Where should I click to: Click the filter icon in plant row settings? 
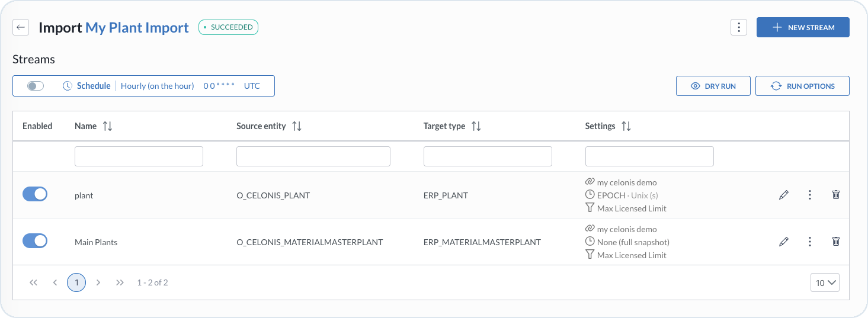click(x=590, y=207)
